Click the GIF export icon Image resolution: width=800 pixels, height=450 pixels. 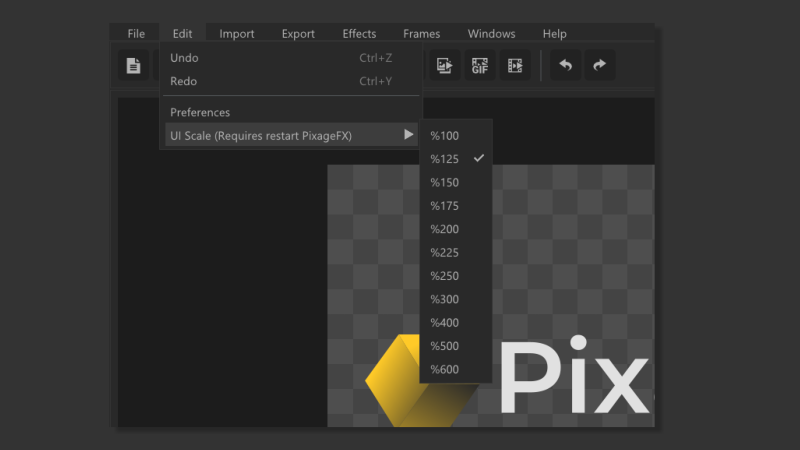[480, 66]
